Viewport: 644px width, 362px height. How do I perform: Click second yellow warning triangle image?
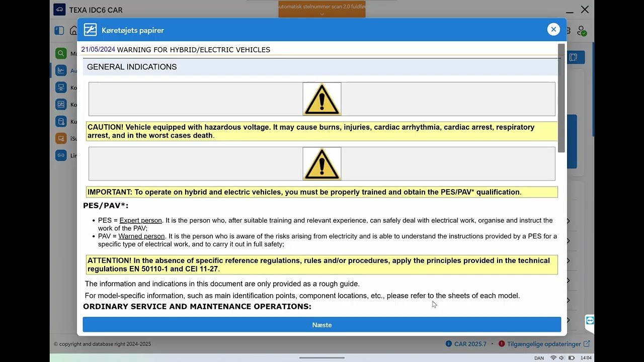322,164
